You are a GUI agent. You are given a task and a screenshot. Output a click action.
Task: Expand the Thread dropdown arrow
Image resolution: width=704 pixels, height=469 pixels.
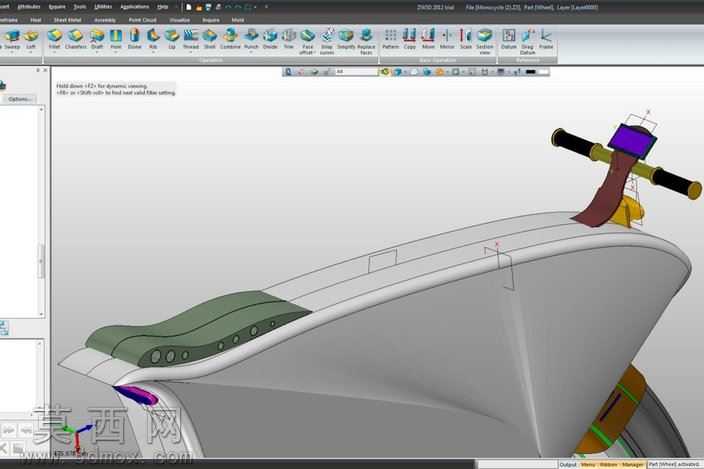191,53
